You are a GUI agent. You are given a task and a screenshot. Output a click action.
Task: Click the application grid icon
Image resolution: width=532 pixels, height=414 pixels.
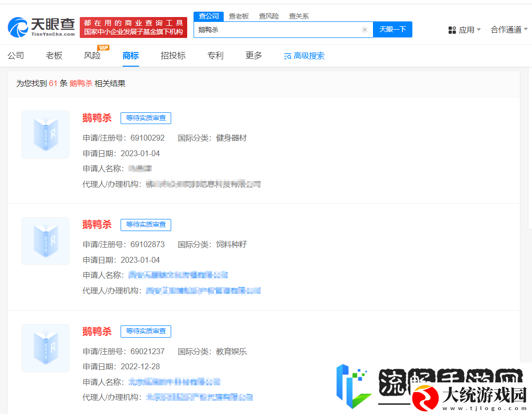coord(452,30)
